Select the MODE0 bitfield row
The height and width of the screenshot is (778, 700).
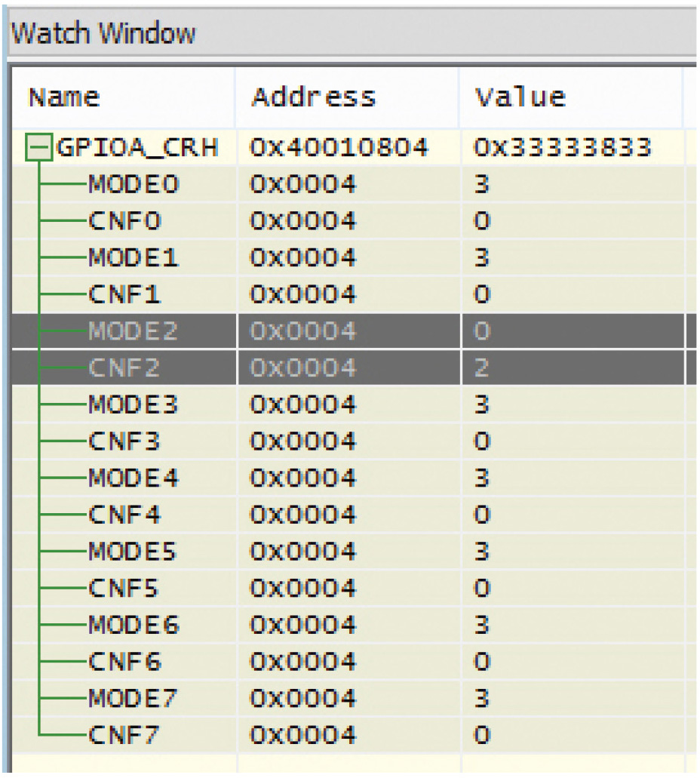click(x=354, y=184)
